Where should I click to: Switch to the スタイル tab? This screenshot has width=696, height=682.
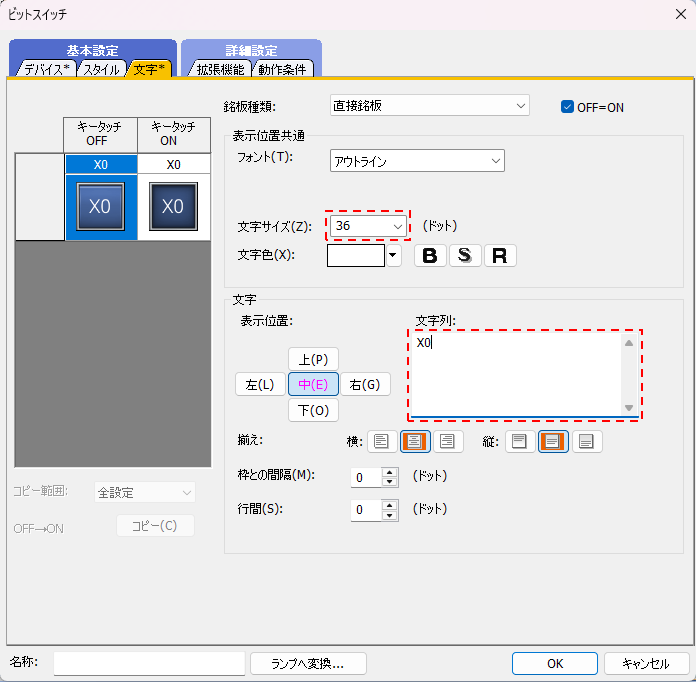click(102, 69)
